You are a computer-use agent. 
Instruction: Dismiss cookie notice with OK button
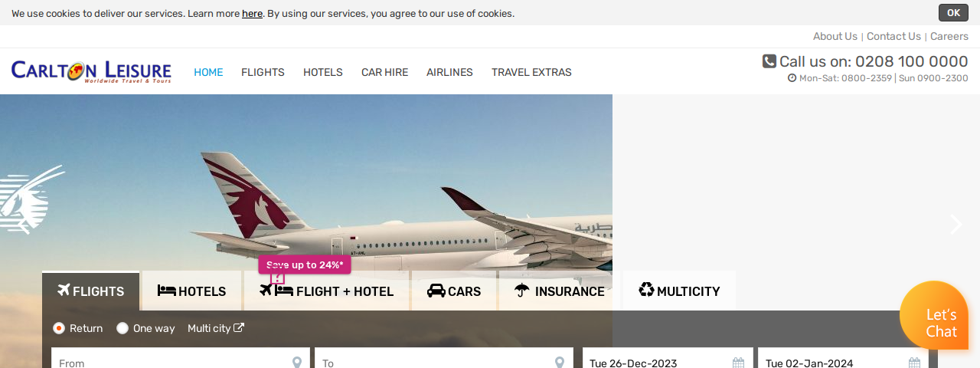point(953,12)
